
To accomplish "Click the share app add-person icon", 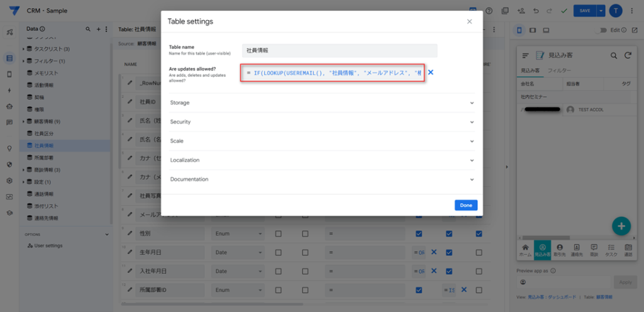I will click(520, 11).
